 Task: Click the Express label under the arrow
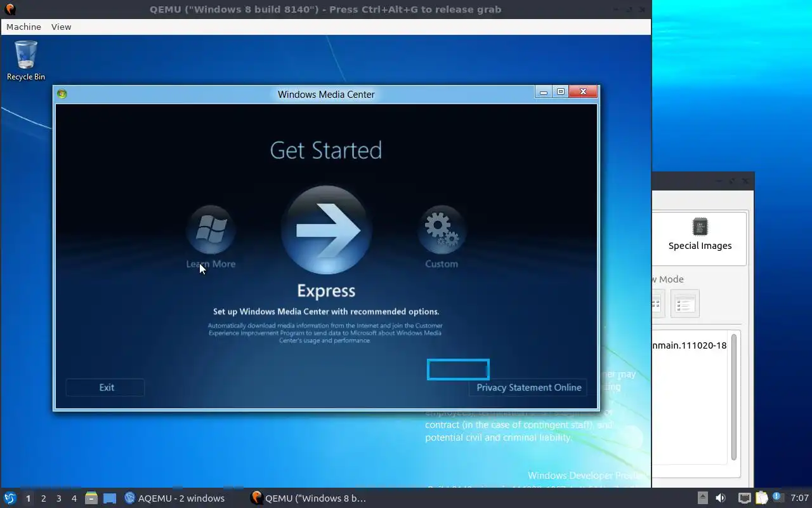pos(326,291)
